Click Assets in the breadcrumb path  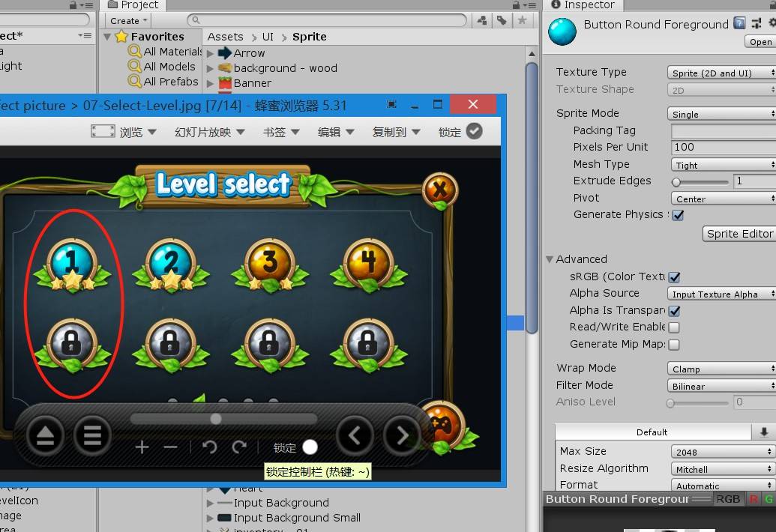click(225, 37)
